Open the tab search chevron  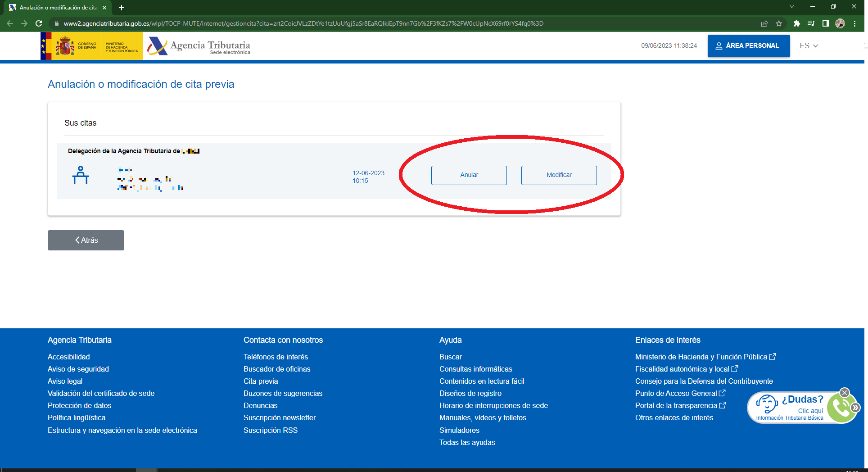tap(792, 7)
